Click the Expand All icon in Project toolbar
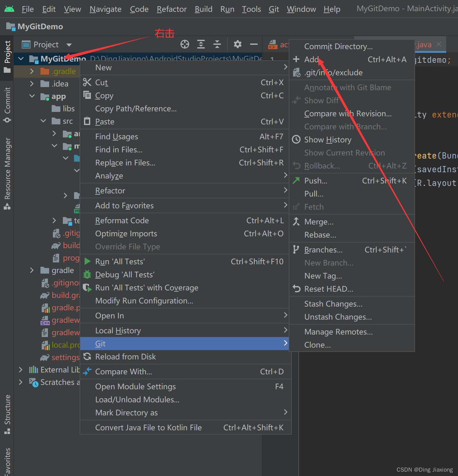Image resolution: width=458 pixels, height=476 pixels. (201, 44)
